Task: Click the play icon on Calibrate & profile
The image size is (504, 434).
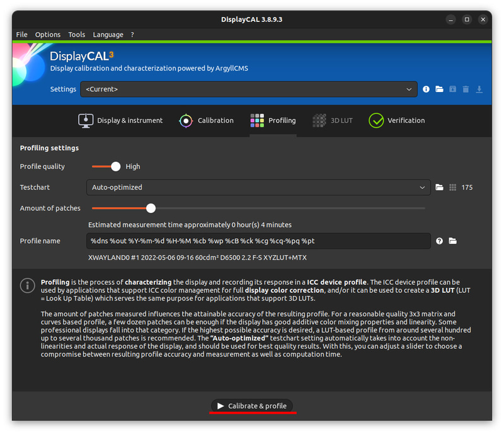Action: pyautogui.click(x=220, y=406)
